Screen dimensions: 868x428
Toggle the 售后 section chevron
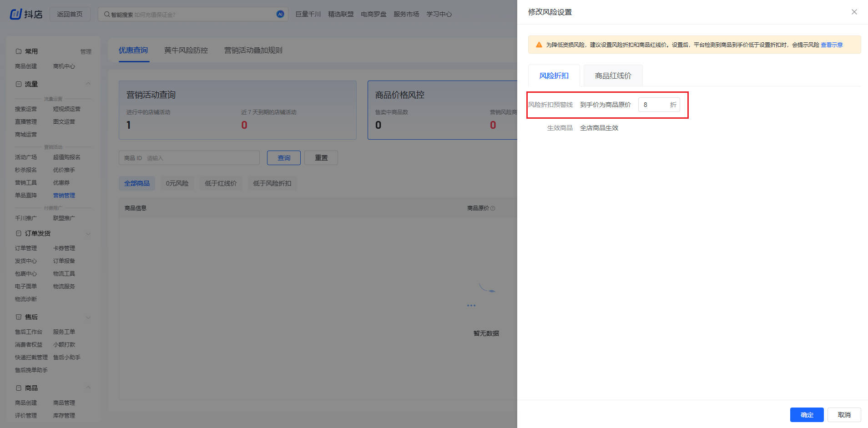click(88, 317)
